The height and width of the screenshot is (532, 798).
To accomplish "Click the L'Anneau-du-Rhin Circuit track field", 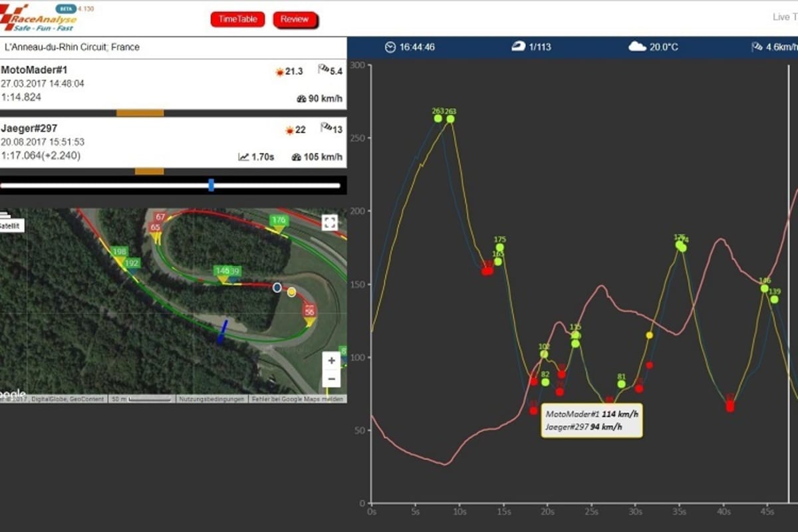I will (173, 47).
